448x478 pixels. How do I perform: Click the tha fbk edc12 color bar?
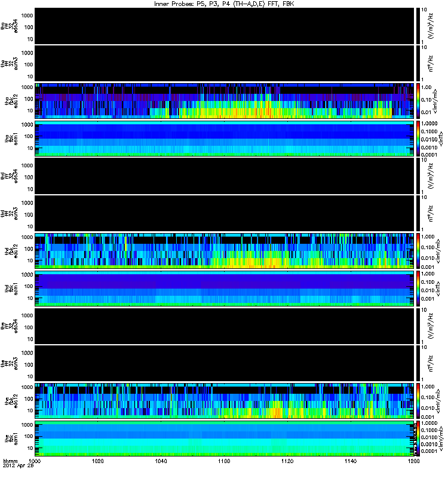click(x=418, y=101)
